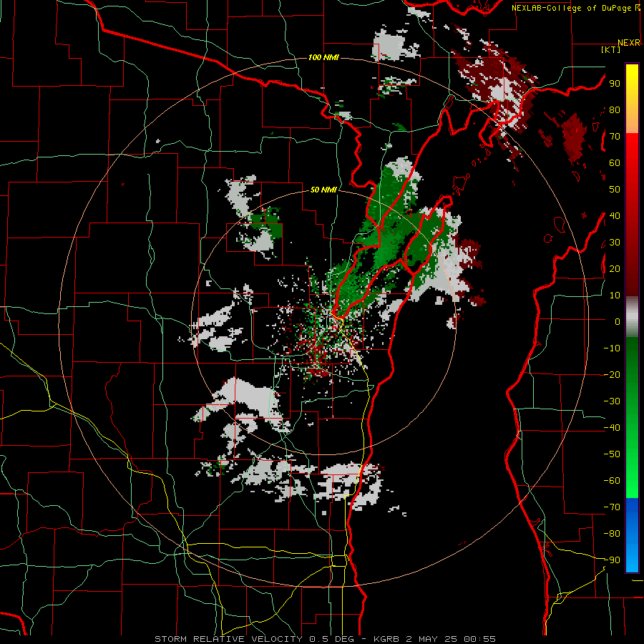644x644 pixels.
Task: Click the "00:55" timestamp in the footer
Action: [x=479, y=639]
